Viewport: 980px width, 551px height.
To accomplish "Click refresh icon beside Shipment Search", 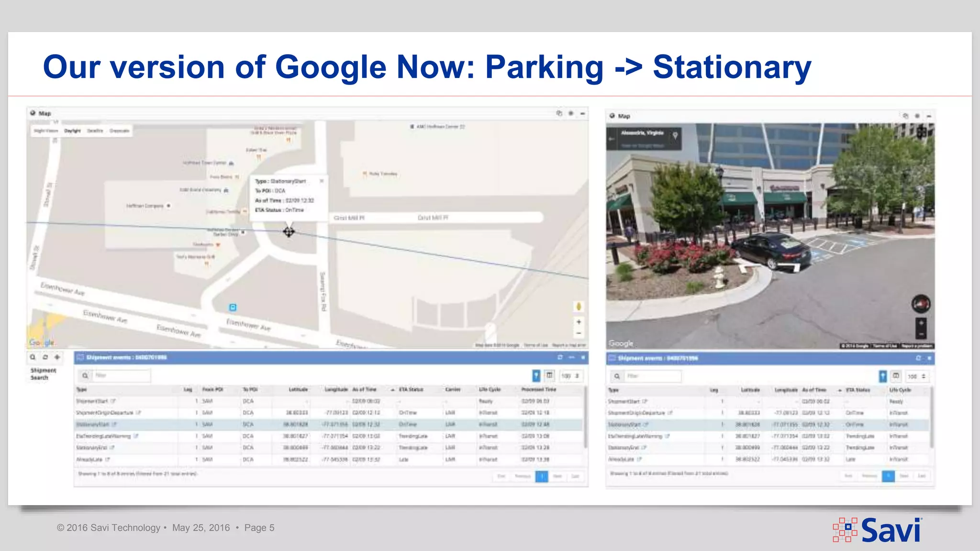I will [x=45, y=357].
